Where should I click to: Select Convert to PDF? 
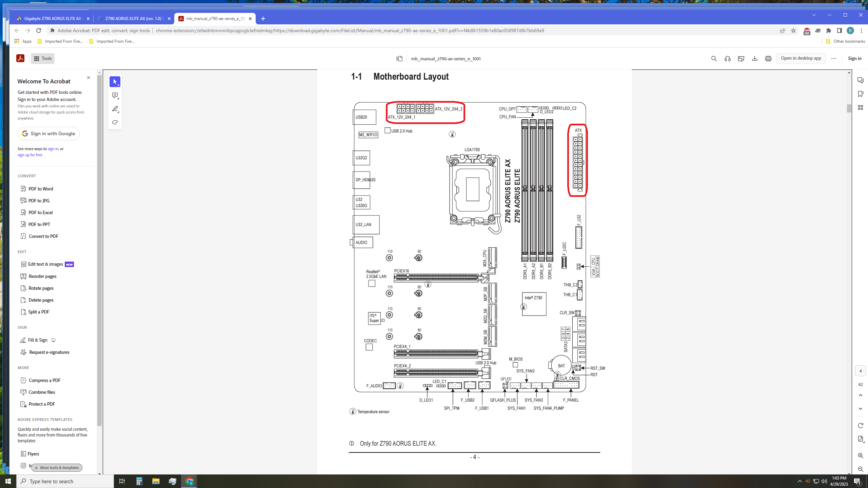point(39,236)
